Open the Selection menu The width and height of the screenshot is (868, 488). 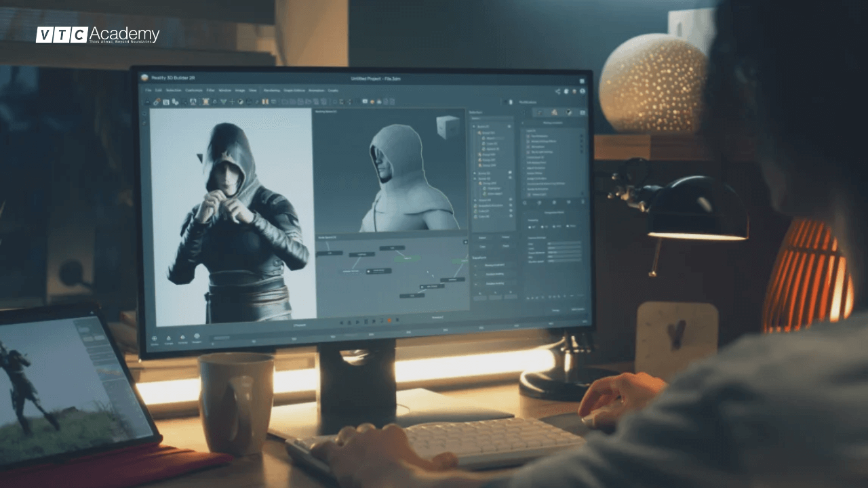coord(174,90)
